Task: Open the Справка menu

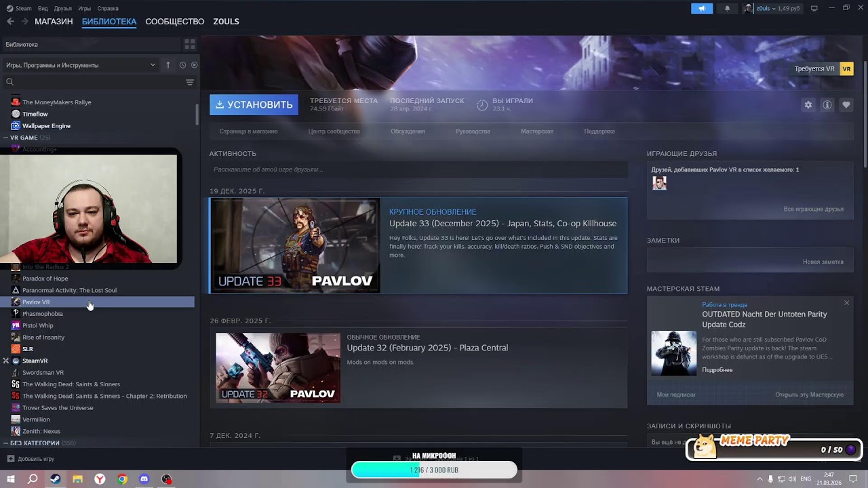Action: coord(108,8)
